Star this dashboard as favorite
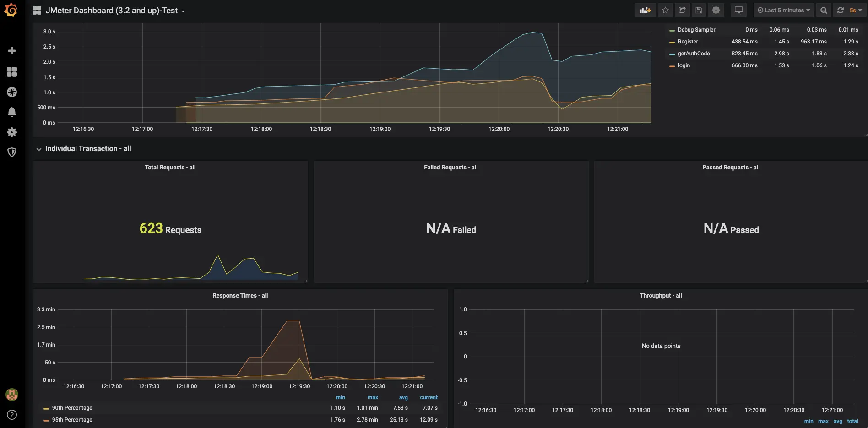868x428 pixels. tap(666, 10)
